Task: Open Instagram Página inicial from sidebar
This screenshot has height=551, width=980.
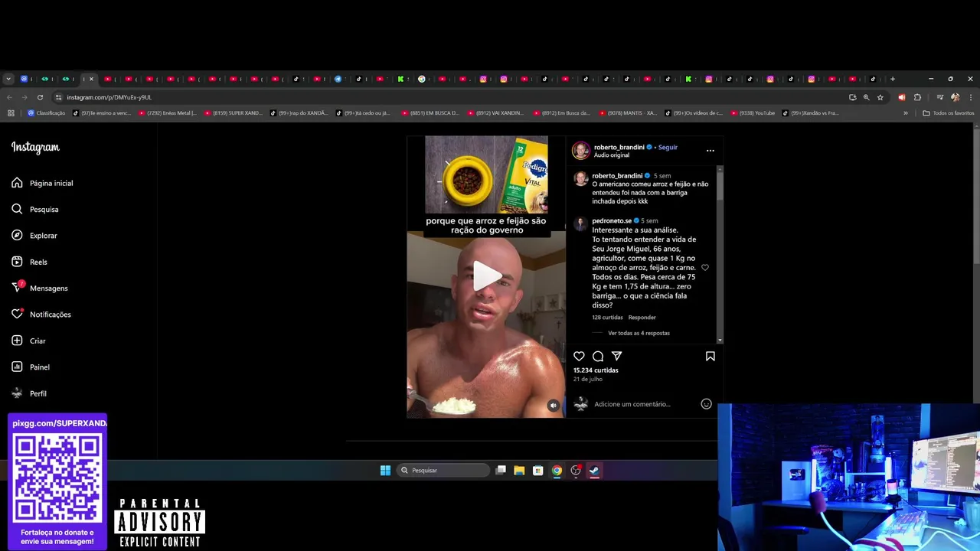Action: (43, 183)
